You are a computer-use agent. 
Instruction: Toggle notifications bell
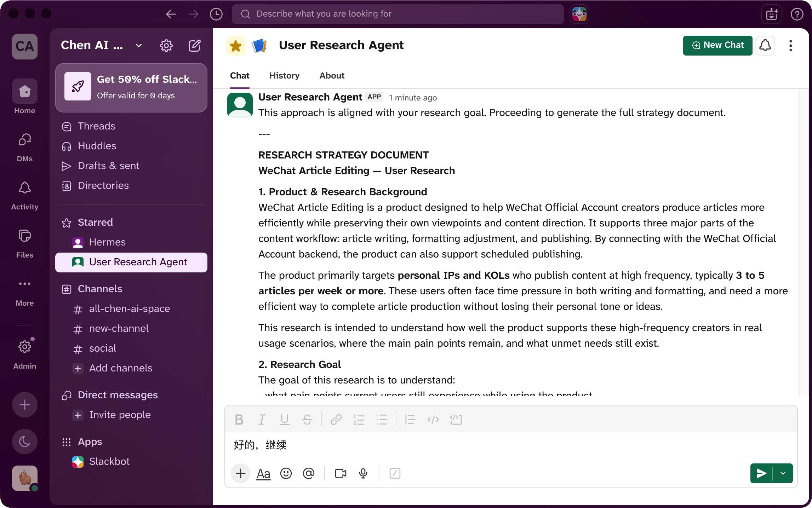point(765,45)
